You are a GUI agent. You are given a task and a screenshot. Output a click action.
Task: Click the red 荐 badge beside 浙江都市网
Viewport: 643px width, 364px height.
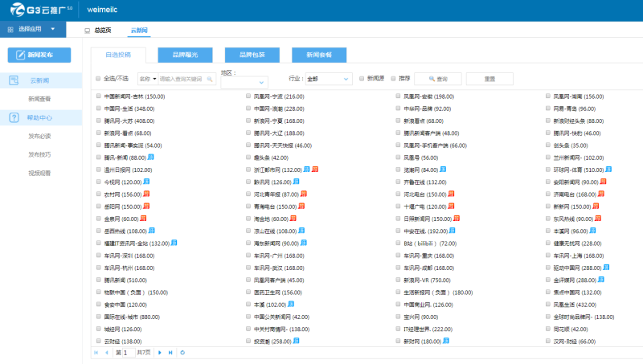(x=315, y=170)
